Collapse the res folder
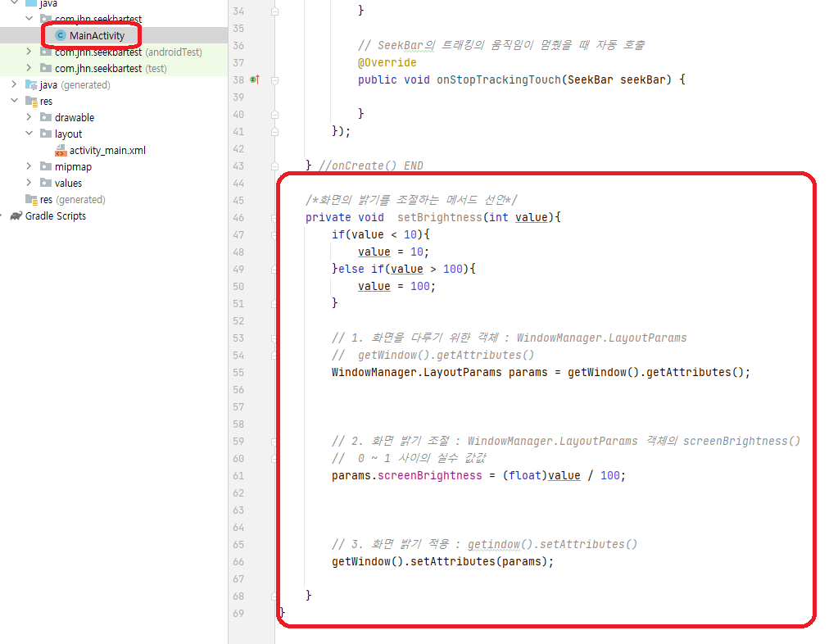This screenshot has height=644, width=838. pos(15,101)
